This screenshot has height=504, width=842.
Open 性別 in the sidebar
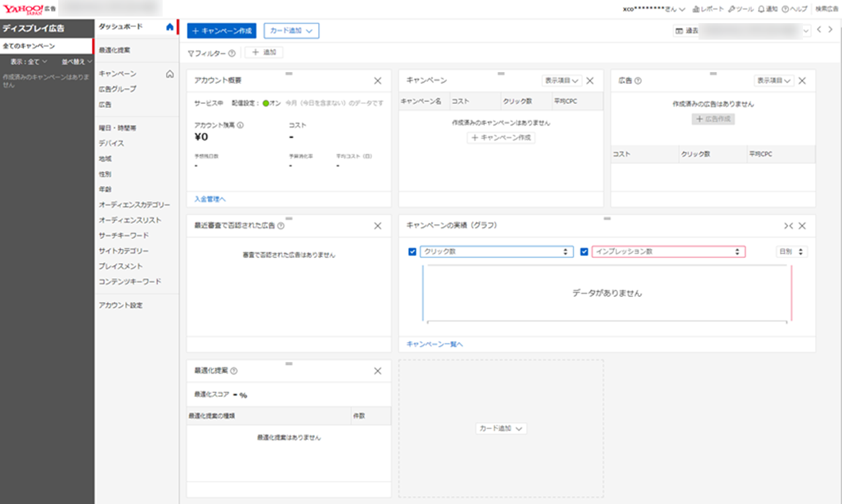[x=105, y=174]
